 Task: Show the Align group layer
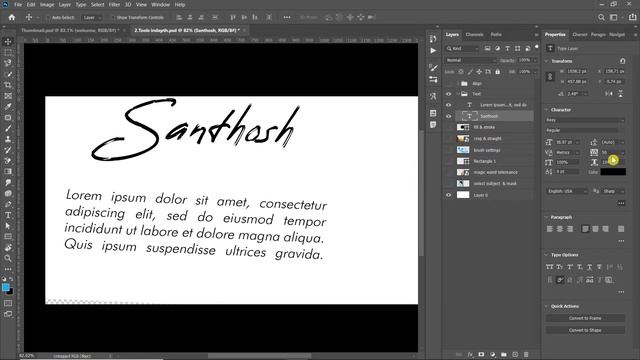pos(449,83)
